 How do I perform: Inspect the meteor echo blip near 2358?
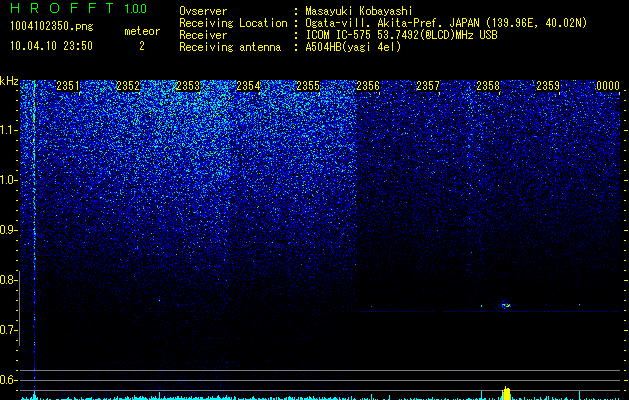pos(506,305)
